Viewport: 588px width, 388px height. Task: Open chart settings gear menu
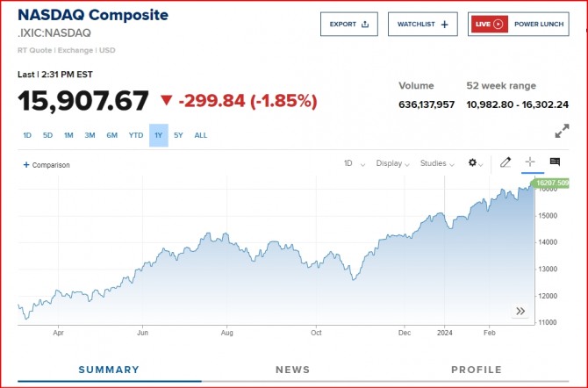click(x=475, y=163)
